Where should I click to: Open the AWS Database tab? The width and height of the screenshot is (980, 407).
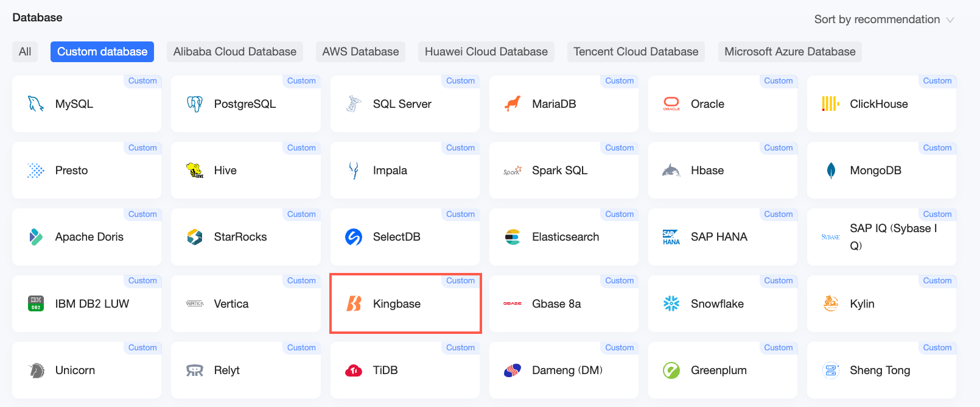tap(360, 52)
